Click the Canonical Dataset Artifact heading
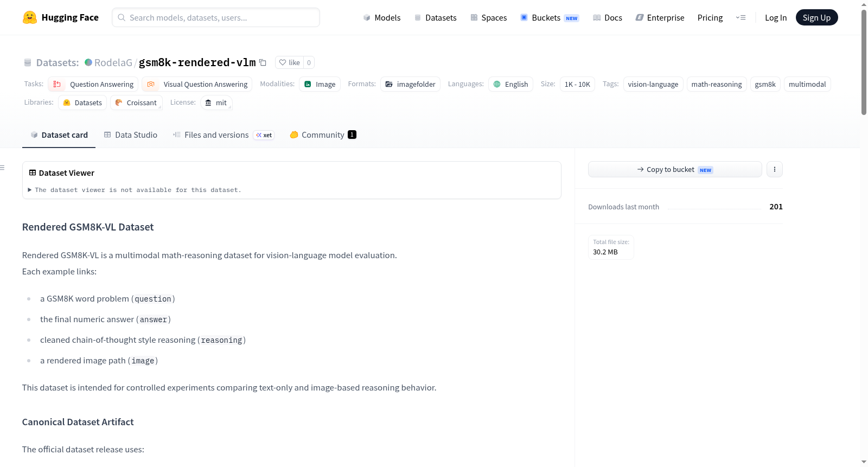This screenshot has height=467, width=868. [78, 422]
